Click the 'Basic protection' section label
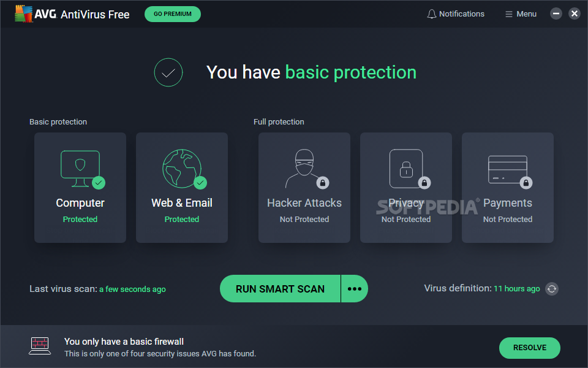 [58, 122]
